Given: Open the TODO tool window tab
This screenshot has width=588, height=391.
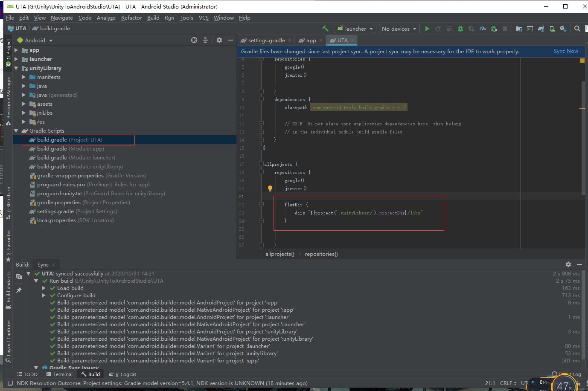Looking at the screenshot, I should coord(27,374).
